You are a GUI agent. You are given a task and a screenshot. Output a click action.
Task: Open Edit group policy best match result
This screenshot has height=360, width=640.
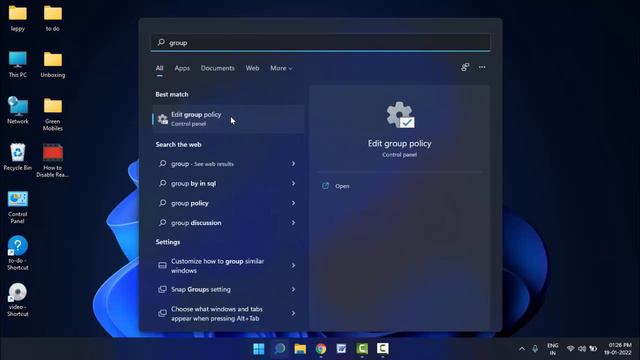228,119
